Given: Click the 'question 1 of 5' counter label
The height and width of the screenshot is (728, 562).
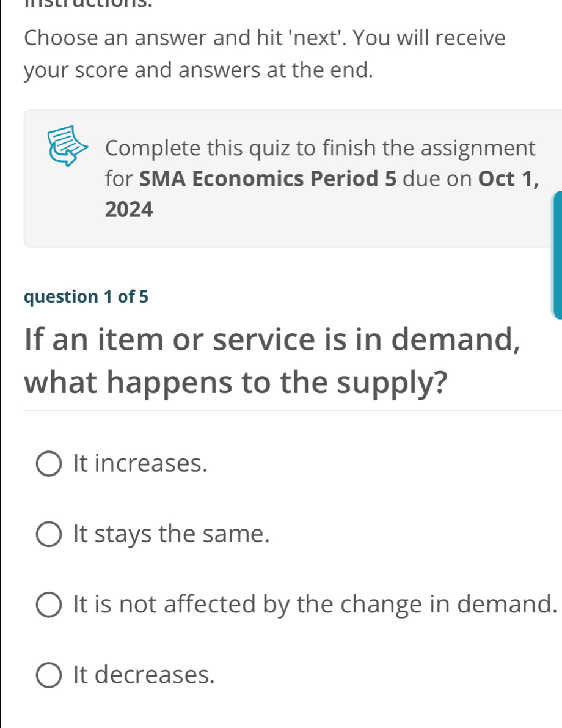Looking at the screenshot, I should coord(86,296).
